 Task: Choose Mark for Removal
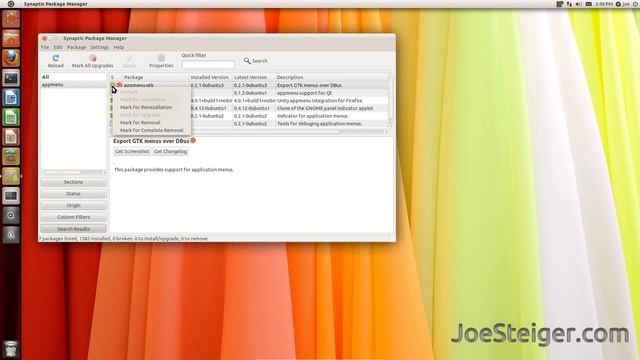pos(140,123)
